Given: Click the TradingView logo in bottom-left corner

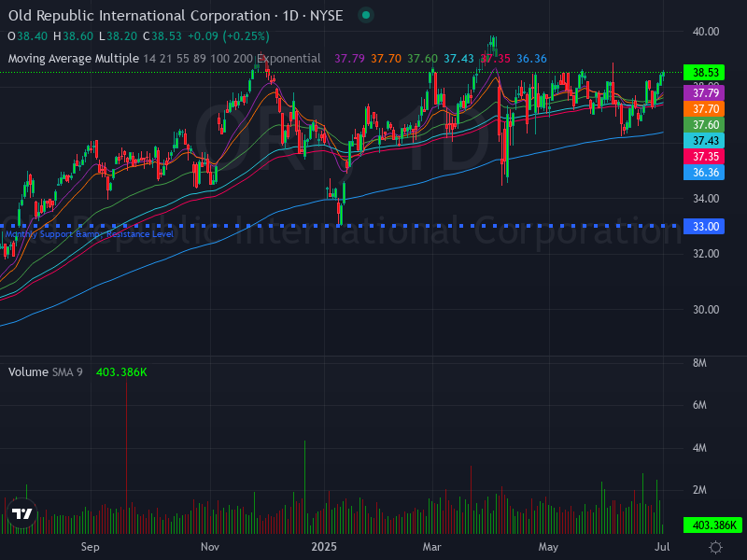Looking at the screenshot, I should click(21, 514).
